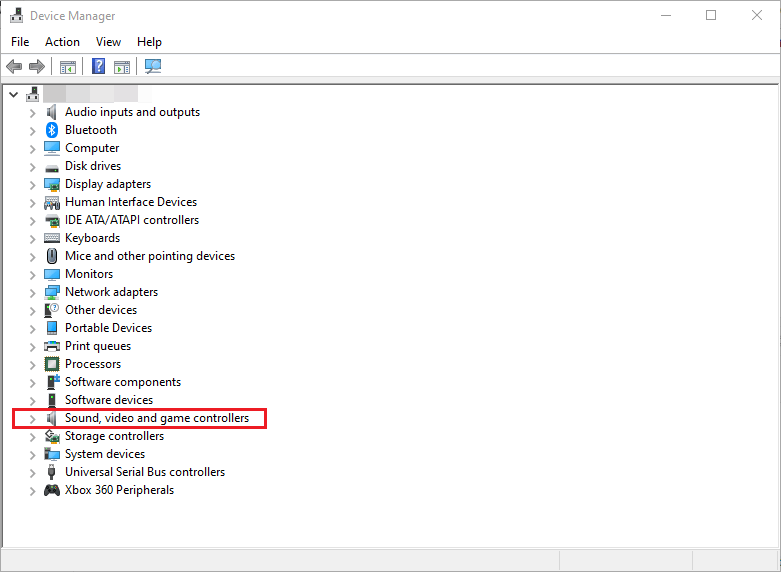
Task: Click the Software components icon
Action: 53,382
